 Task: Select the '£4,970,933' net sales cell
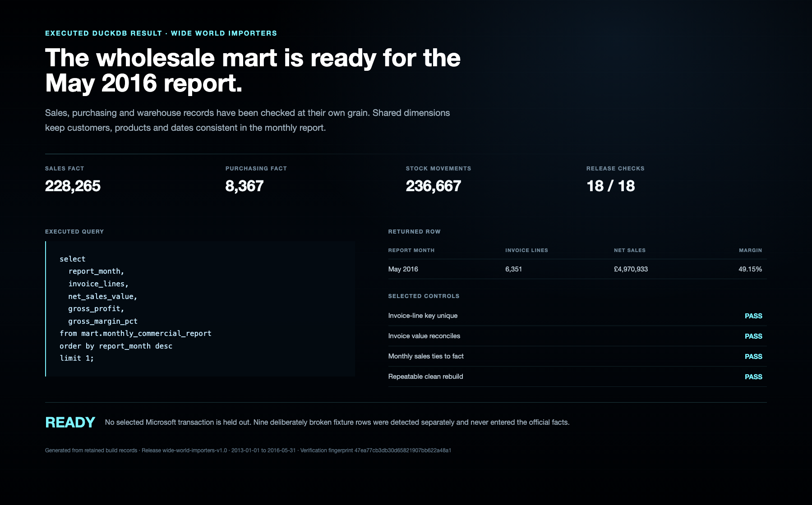pyautogui.click(x=631, y=269)
